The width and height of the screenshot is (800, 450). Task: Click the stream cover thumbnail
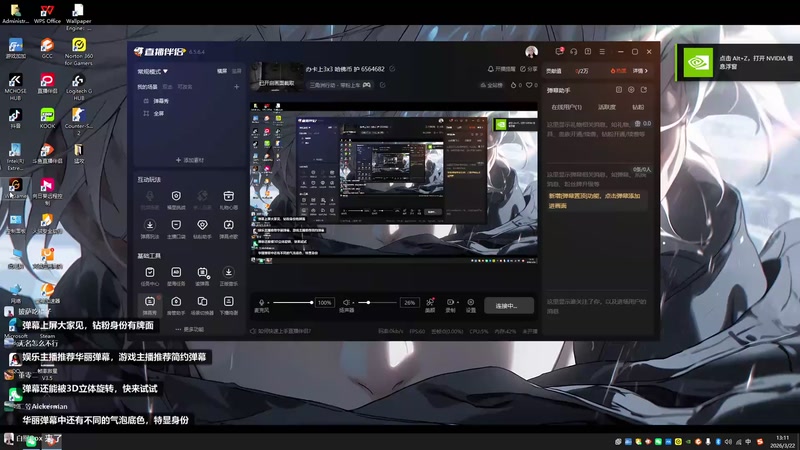[x=277, y=77]
